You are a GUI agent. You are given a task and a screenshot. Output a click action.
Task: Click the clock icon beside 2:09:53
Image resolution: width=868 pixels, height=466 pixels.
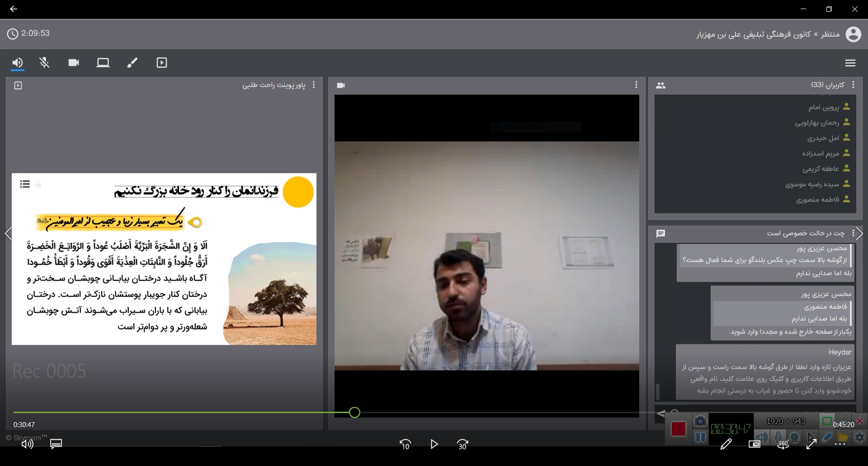pos(13,34)
